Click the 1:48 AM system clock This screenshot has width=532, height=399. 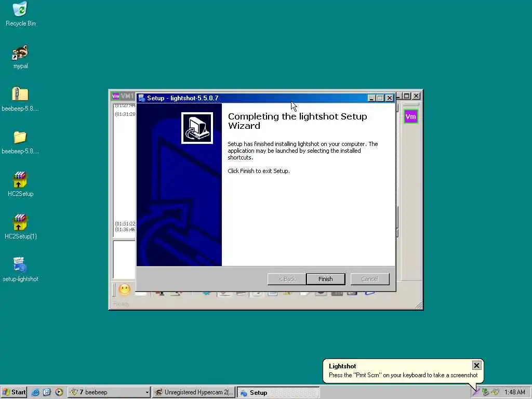tap(514, 392)
